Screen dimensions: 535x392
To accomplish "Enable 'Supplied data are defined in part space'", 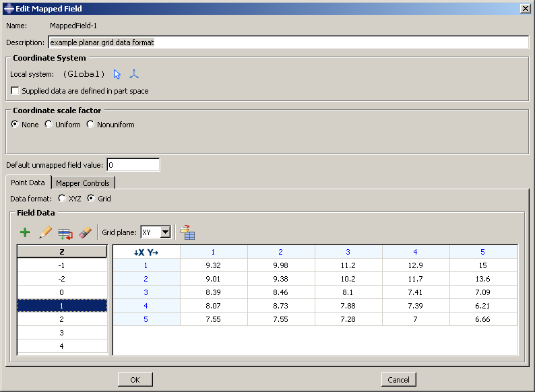I will pos(15,91).
